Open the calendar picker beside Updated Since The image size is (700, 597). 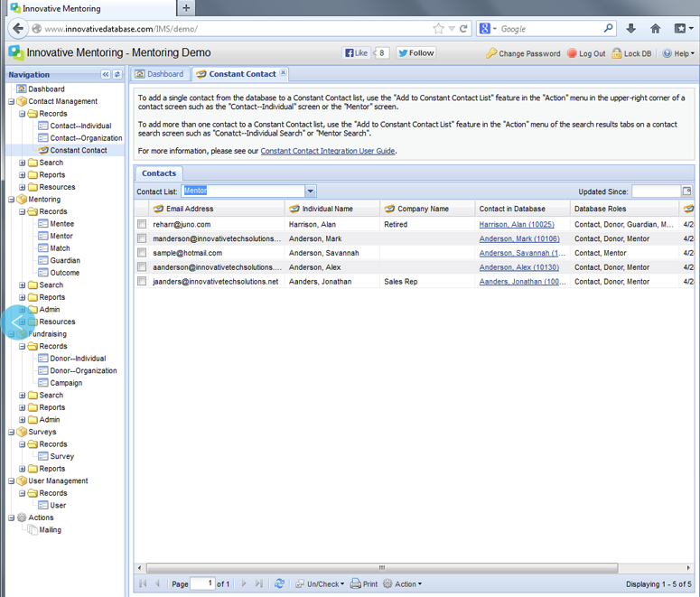[686, 191]
